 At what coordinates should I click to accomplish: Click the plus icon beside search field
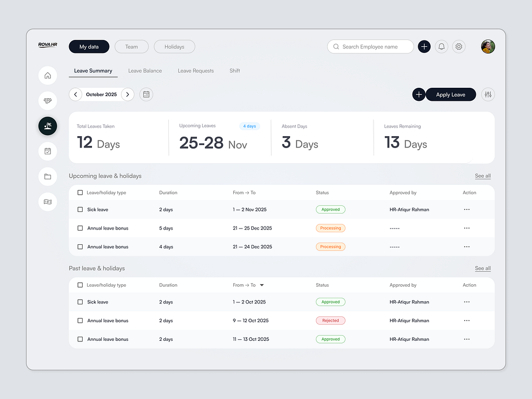pos(424,46)
